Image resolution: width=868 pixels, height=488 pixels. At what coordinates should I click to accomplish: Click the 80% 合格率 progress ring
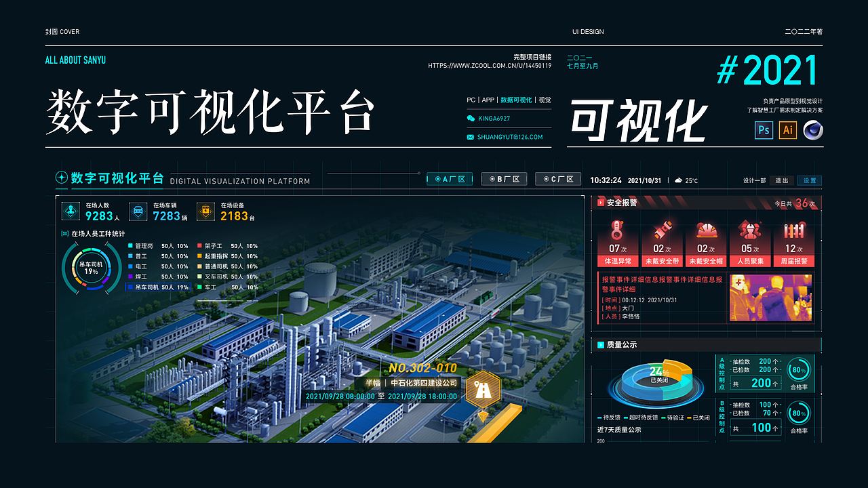pos(799,371)
